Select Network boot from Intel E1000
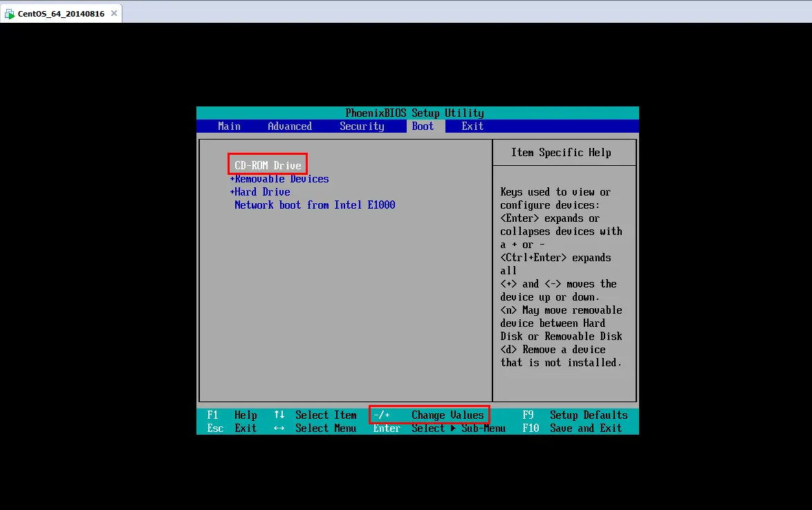Viewport: 812px width, 510px height. tap(314, 205)
